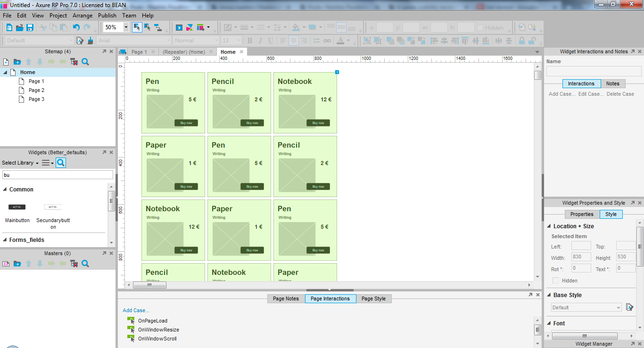The width and height of the screenshot is (644, 348).
Task: Toggle Bold text formatting
Action: click(250, 41)
